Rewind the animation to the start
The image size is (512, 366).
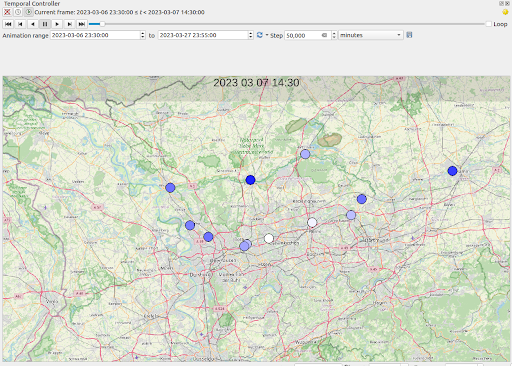(8, 24)
